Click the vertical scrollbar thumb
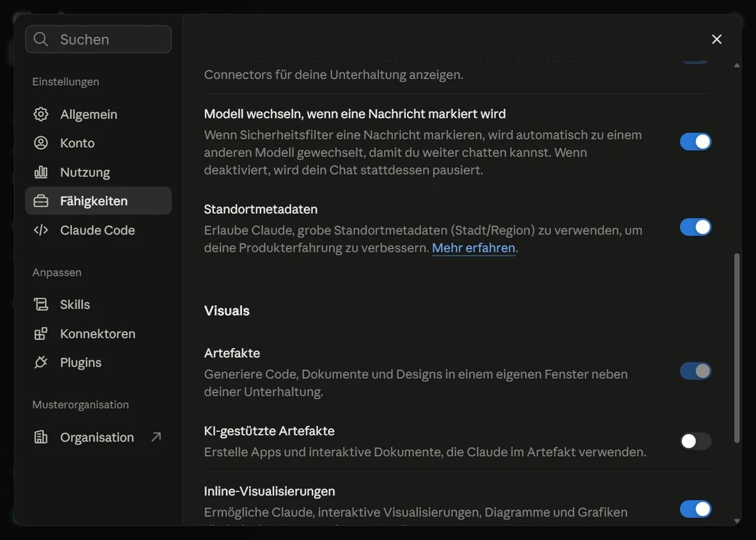The width and height of the screenshot is (756, 540). pyautogui.click(x=736, y=347)
